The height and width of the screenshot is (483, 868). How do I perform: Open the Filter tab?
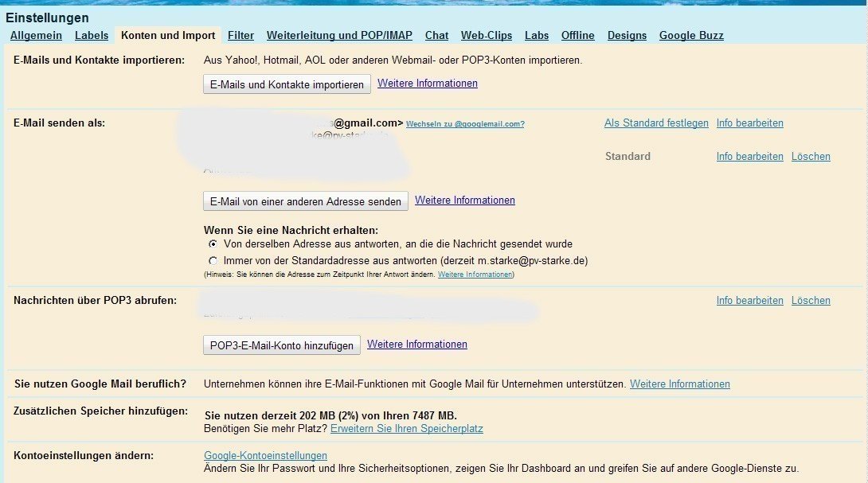(x=240, y=35)
